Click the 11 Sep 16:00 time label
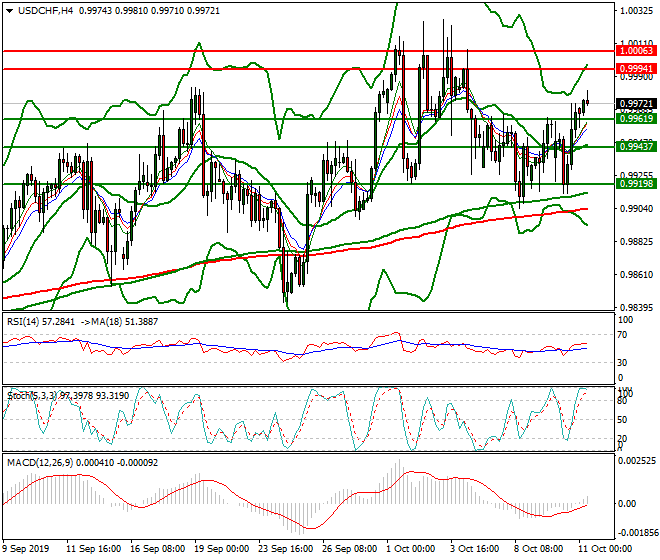 coord(93,549)
